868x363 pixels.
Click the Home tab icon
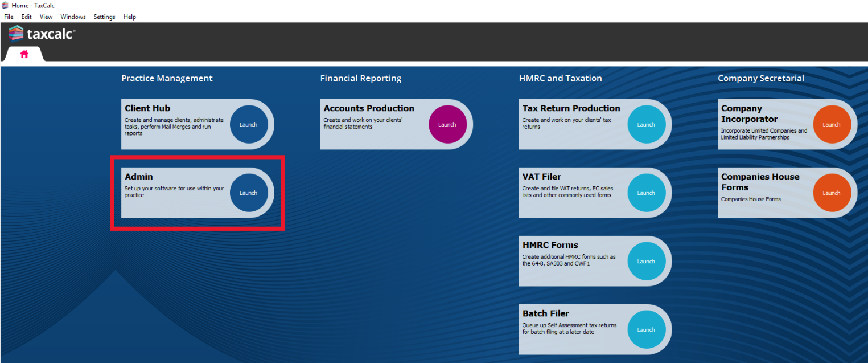24,55
